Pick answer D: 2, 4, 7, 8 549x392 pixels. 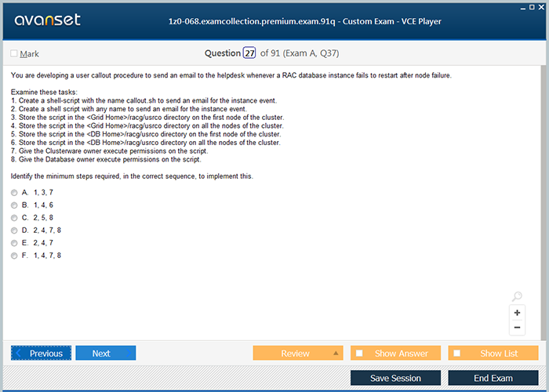tap(14, 230)
